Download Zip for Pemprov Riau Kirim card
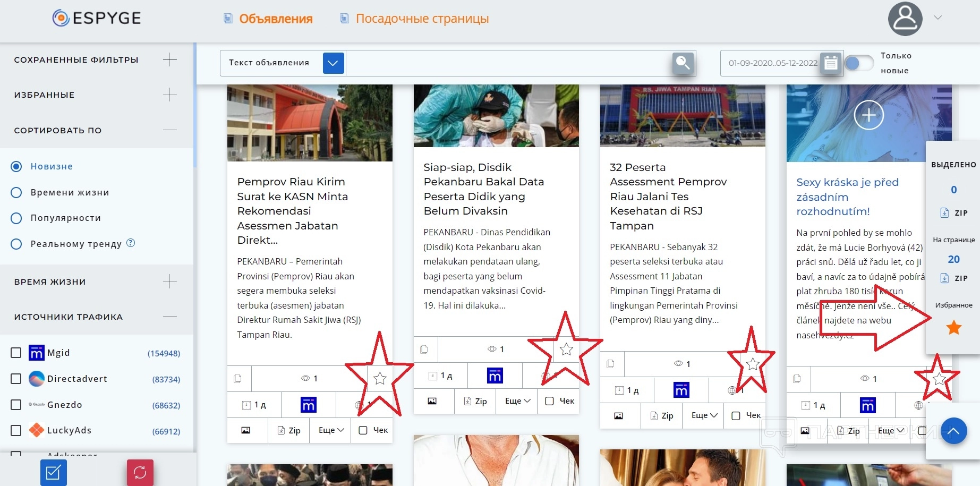 [289, 430]
